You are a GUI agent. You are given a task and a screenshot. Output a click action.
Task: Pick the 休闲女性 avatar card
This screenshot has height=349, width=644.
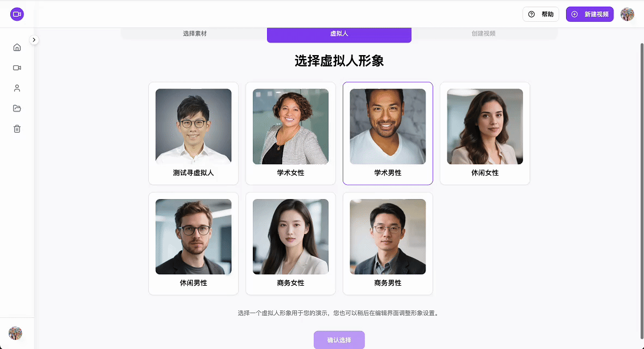(485, 134)
